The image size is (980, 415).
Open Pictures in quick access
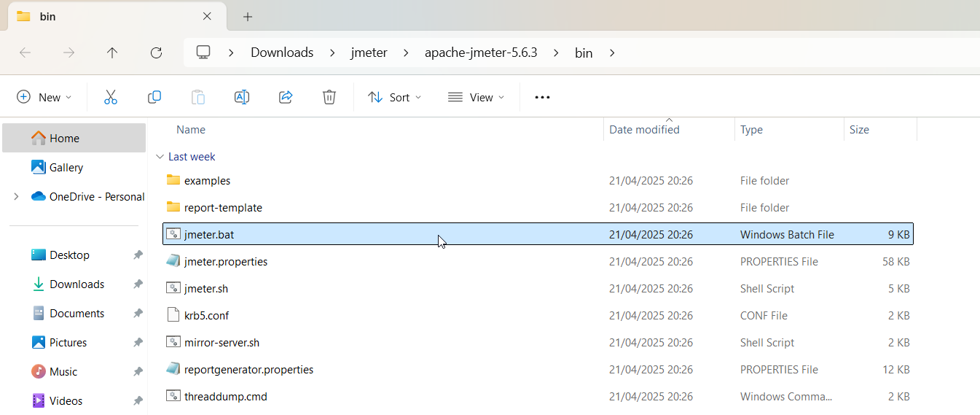tap(74, 343)
